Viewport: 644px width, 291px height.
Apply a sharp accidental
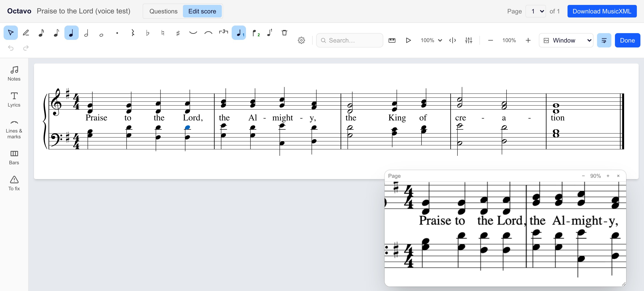coord(178,33)
